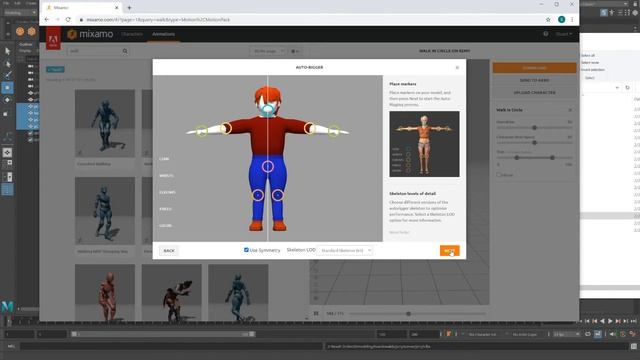Screen dimensions: 640x360
Task: Click Invert selection in the Maya window
Action: (593, 70)
